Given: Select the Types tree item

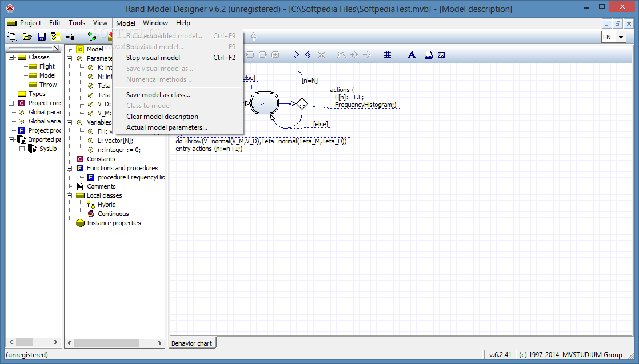Looking at the screenshot, I should coord(37,94).
